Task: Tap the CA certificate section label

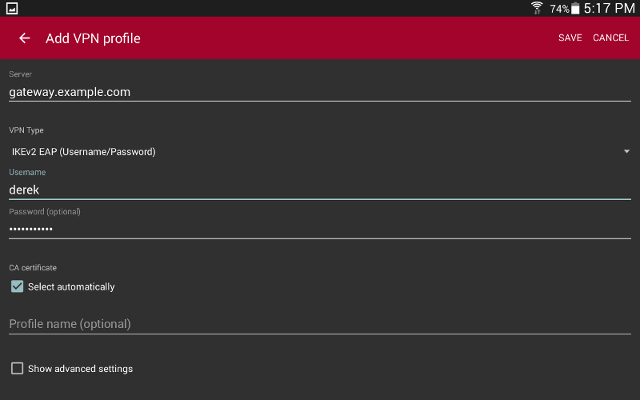Action: tap(33, 268)
